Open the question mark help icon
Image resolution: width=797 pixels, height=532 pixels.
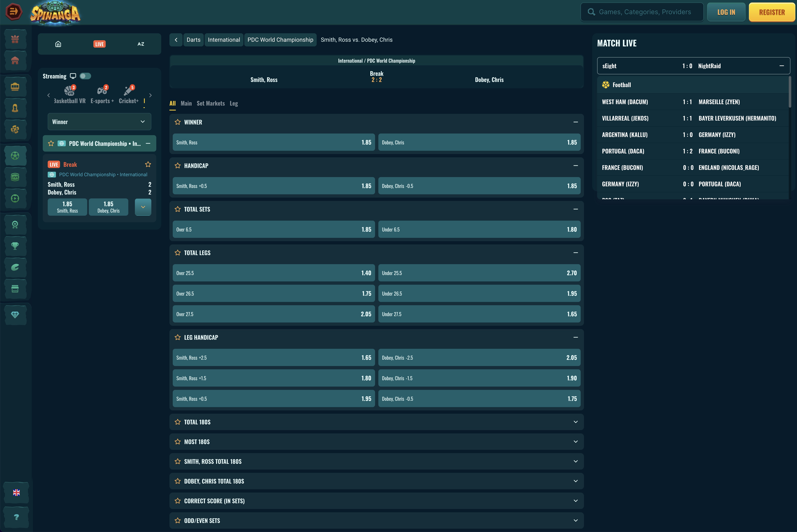(x=16, y=517)
